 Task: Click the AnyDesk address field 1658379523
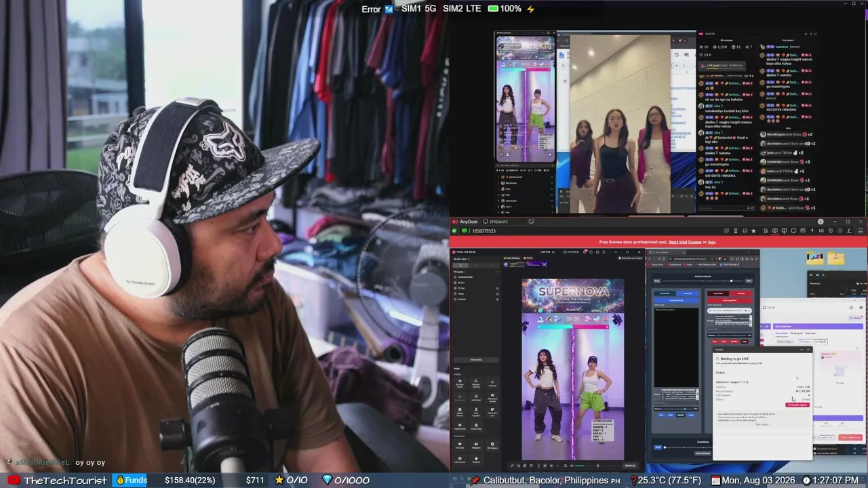(484, 231)
